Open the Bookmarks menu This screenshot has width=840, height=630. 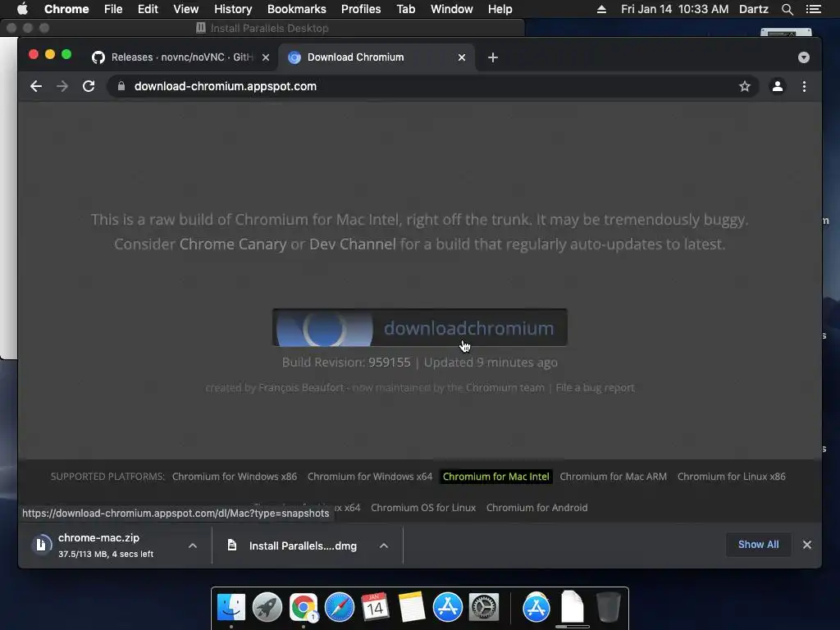297,9
